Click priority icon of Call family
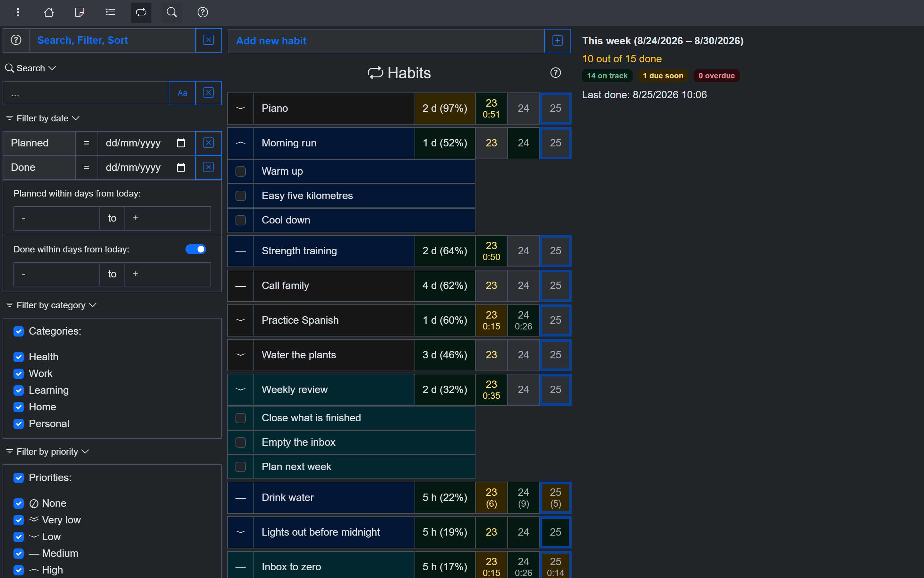The width and height of the screenshot is (924, 578). tap(241, 286)
